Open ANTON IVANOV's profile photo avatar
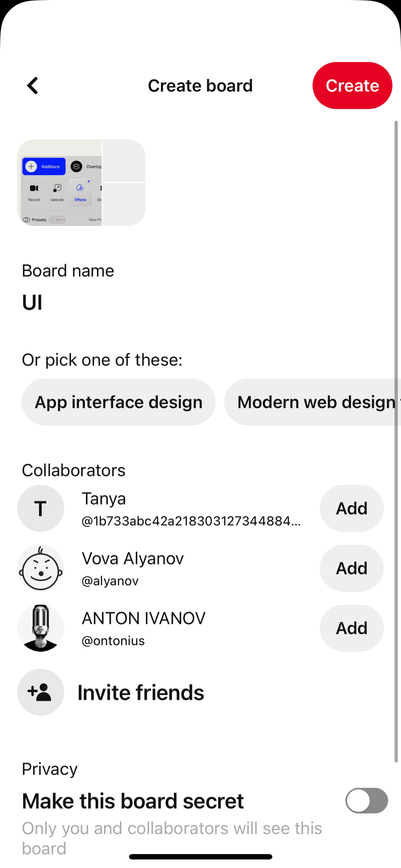The width and height of the screenshot is (401, 868). tap(41, 628)
